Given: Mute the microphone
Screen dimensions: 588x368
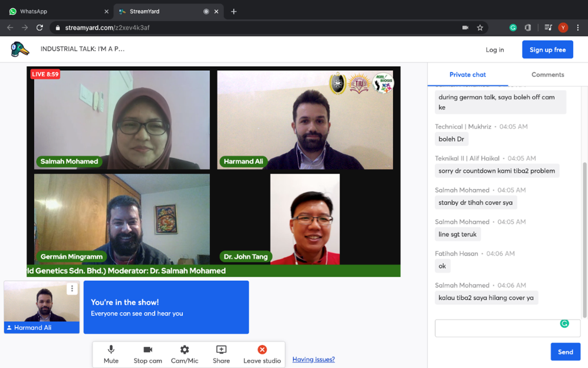Looking at the screenshot, I should 111,354.
